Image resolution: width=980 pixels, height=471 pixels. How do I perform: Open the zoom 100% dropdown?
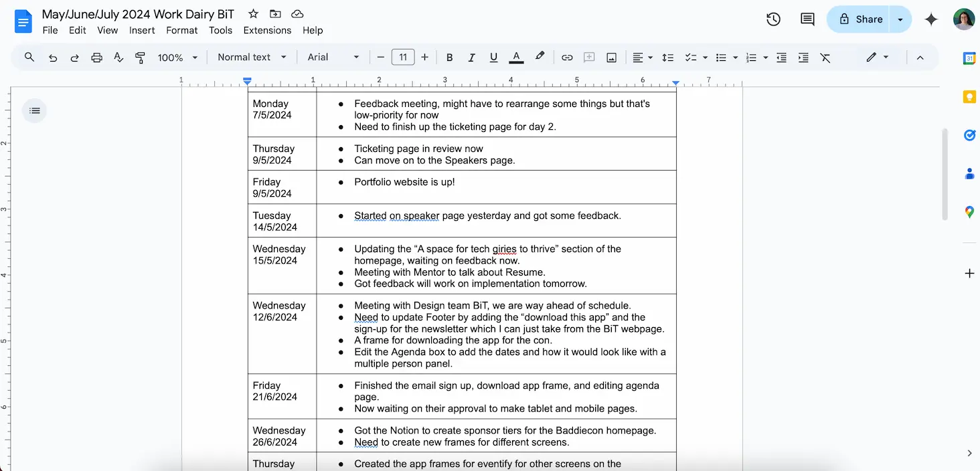point(177,58)
